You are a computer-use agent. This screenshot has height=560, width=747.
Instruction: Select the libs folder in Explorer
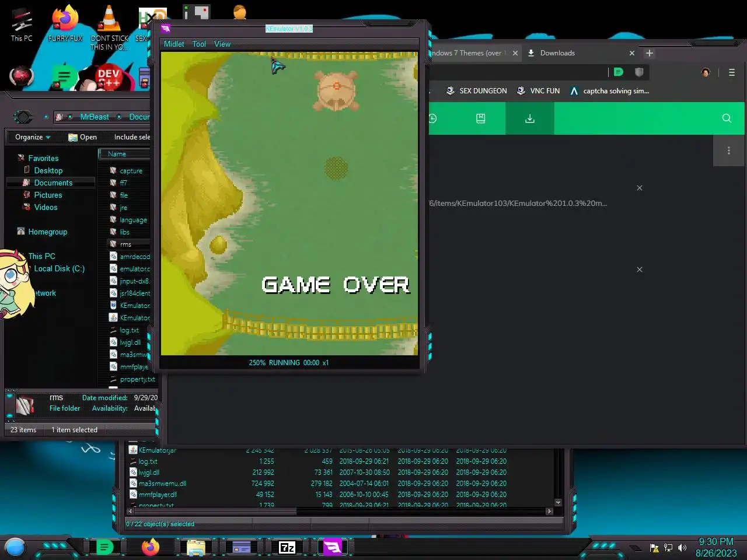(124, 232)
